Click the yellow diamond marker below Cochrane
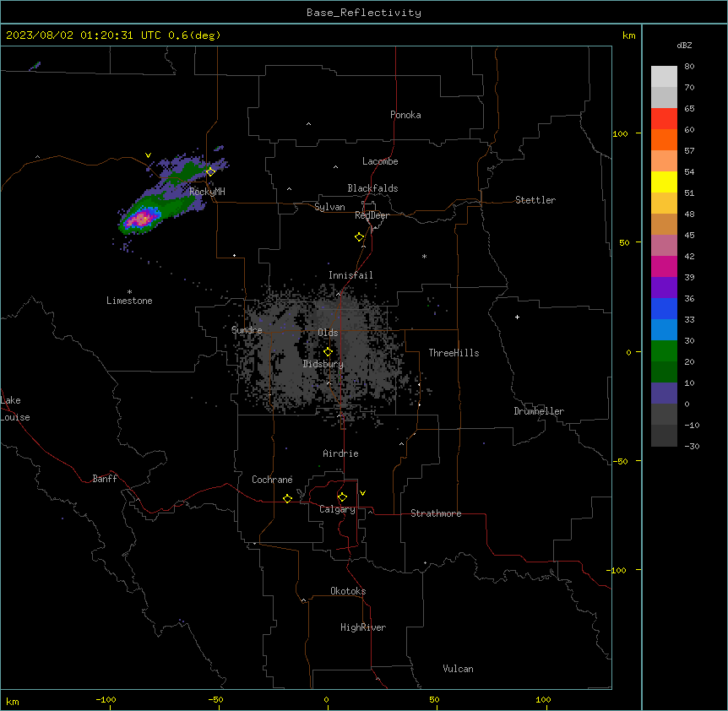Screen dimensions: 728x711 coord(287,498)
